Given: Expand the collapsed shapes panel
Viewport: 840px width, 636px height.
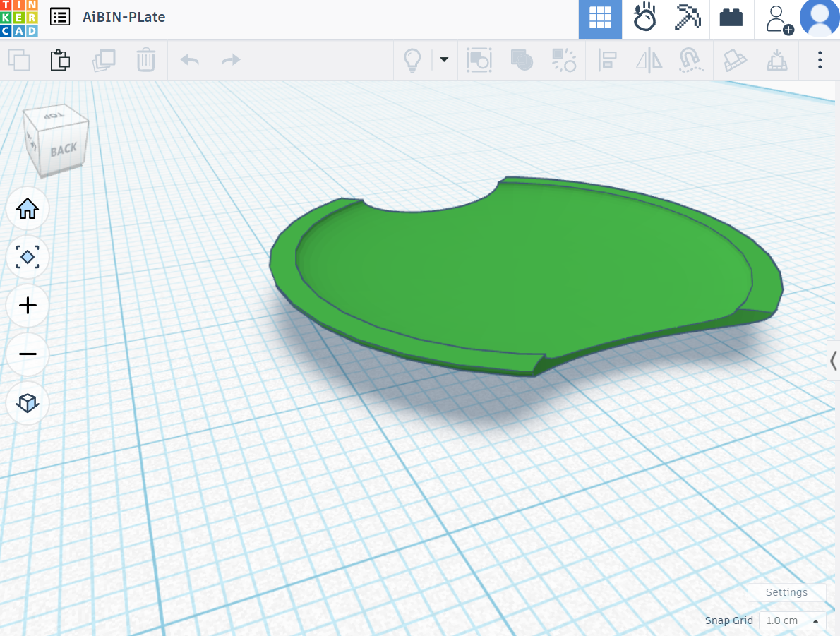Looking at the screenshot, I should pyautogui.click(x=833, y=361).
